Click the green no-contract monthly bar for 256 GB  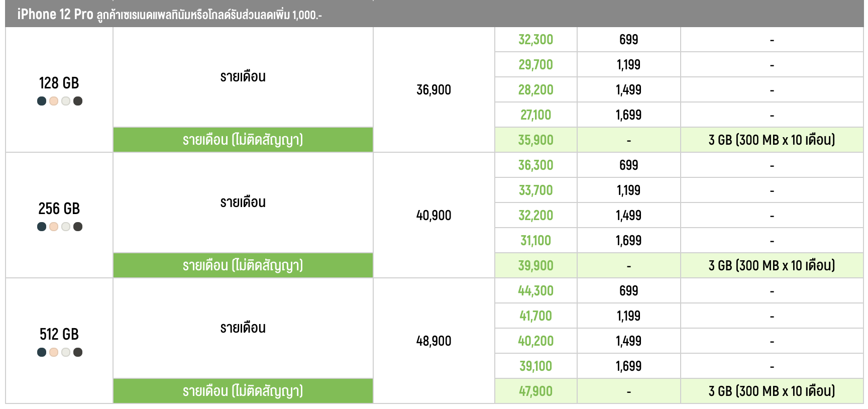pos(243,265)
